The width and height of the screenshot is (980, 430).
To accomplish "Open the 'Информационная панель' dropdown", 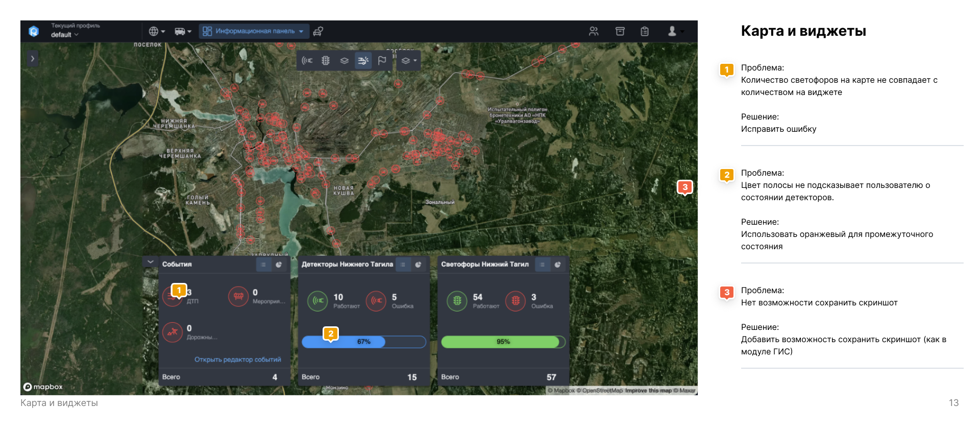I will pyautogui.click(x=254, y=31).
